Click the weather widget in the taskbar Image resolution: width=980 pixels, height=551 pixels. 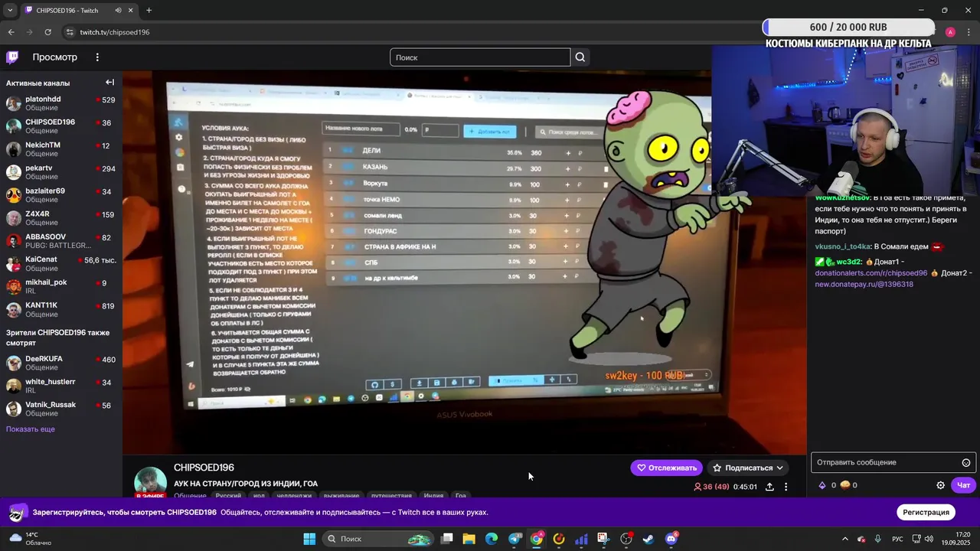pyautogui.click(x=31, y=539)
